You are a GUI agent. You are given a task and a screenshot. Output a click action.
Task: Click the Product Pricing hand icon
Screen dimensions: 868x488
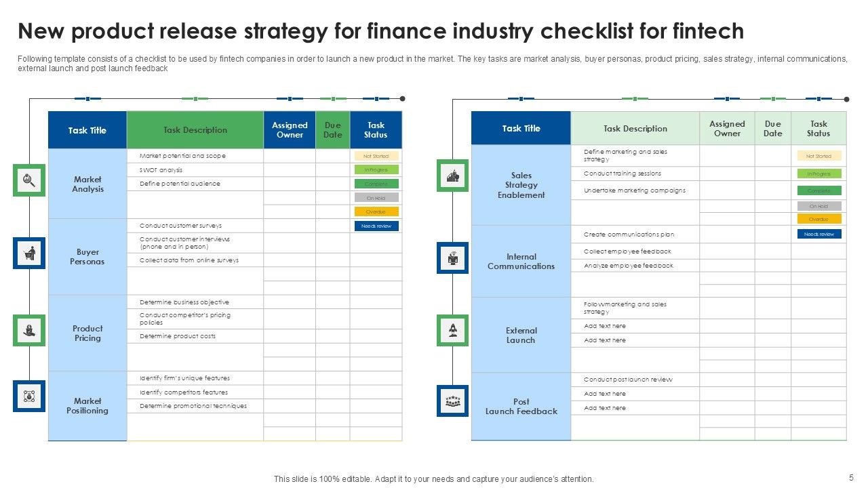click(x=29, y=331)
